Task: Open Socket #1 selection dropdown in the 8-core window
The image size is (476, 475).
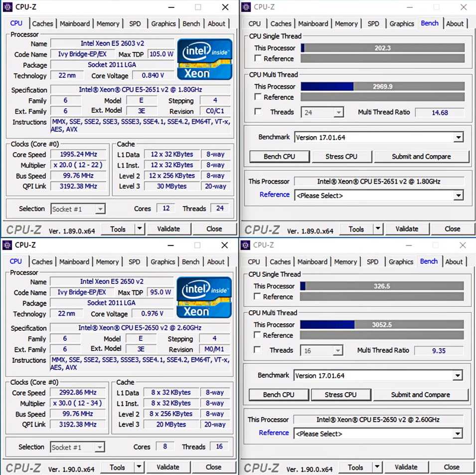Action: pyautogui.click(x=77, y=448)
